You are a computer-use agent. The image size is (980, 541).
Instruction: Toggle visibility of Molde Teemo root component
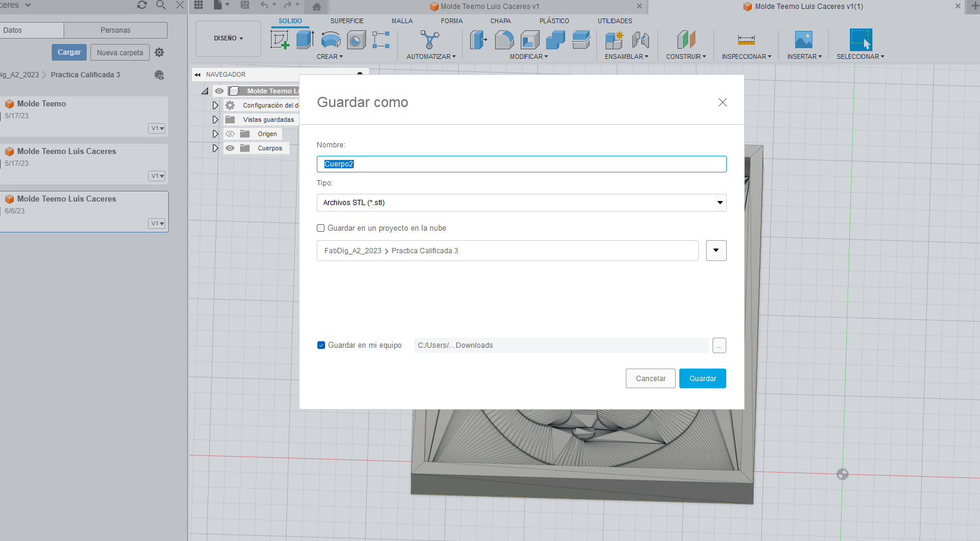(x=219, y=91)
